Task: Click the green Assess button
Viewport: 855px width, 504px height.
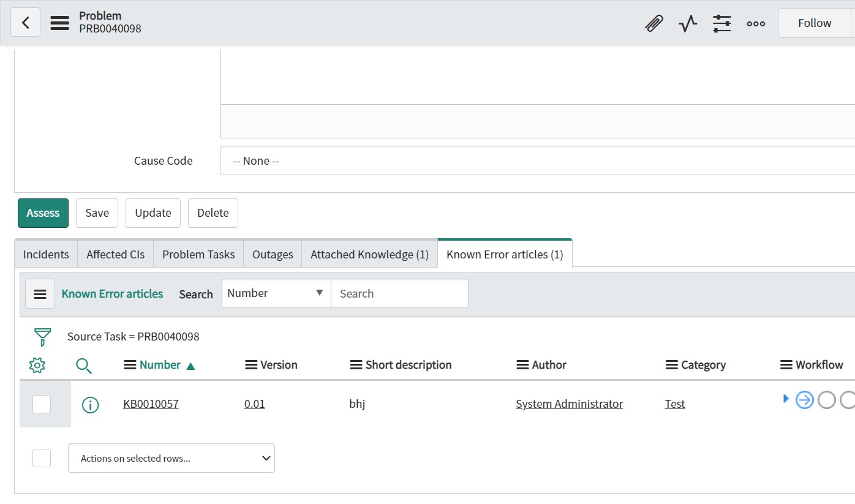Action: point(43,213)
